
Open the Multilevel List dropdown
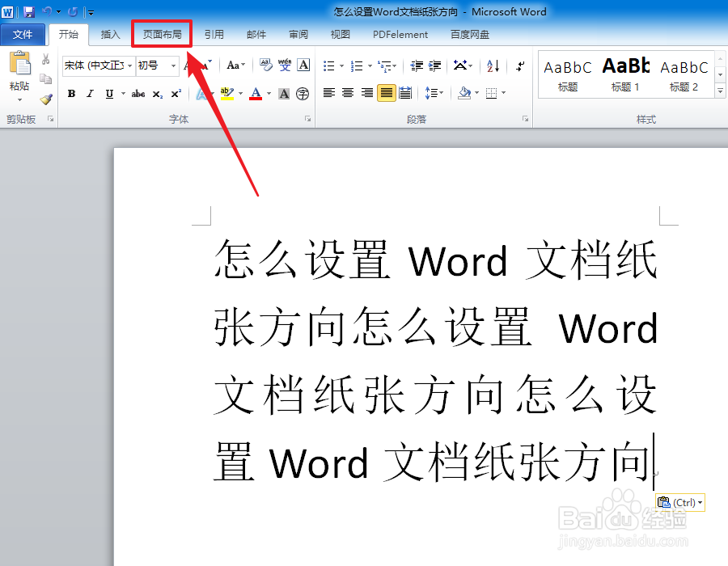pos(387,65)
